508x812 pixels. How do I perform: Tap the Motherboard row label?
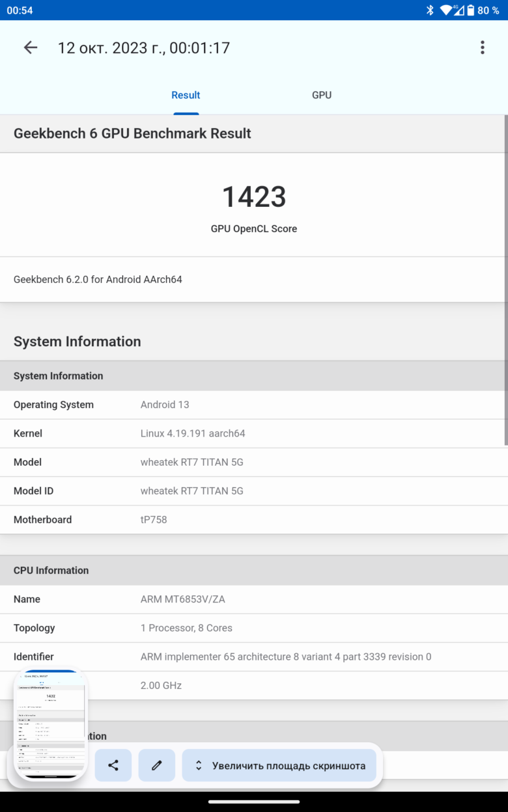pos(43,519)
